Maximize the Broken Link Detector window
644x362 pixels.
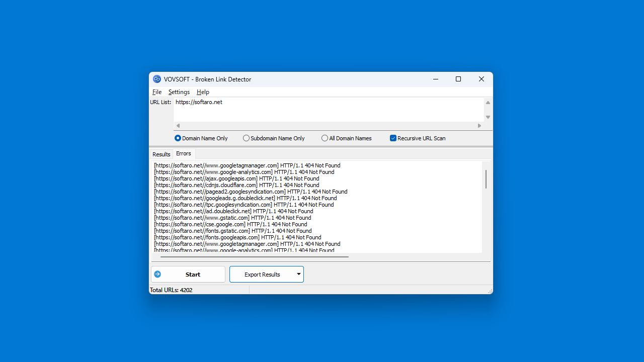[x=458, y=79]
